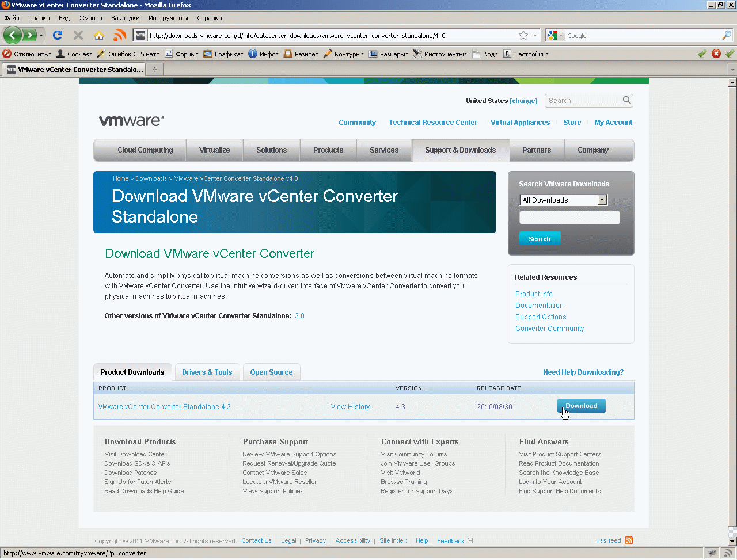This screenshot has height=560, width=737.
Task: Open VMware vCenter Converter Standalone 4.3 link
Action: [165, 407]
